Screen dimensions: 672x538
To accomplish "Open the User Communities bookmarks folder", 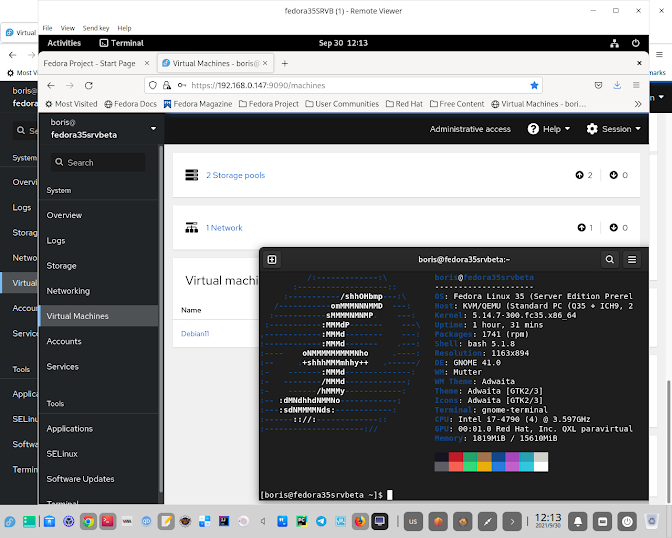I will 342,104.
